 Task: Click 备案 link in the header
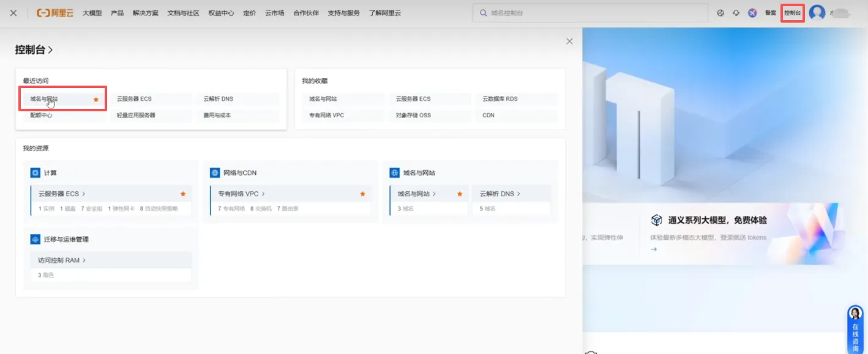click(x=770, y=13)
